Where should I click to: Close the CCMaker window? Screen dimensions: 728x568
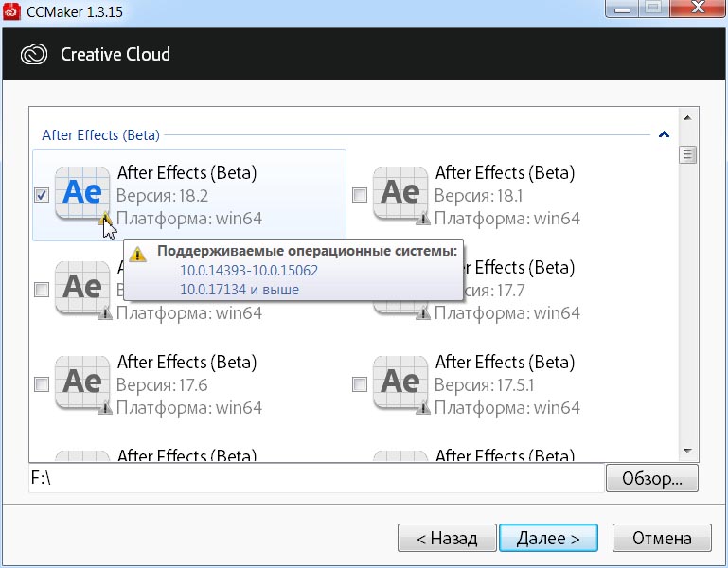coord(699,8)
